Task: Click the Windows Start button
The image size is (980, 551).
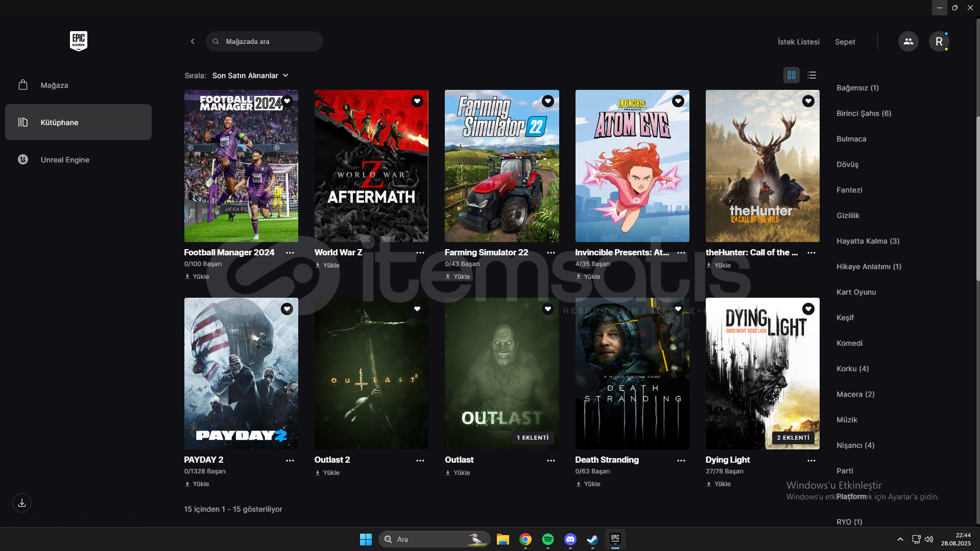Action: [x=366, y=539]
